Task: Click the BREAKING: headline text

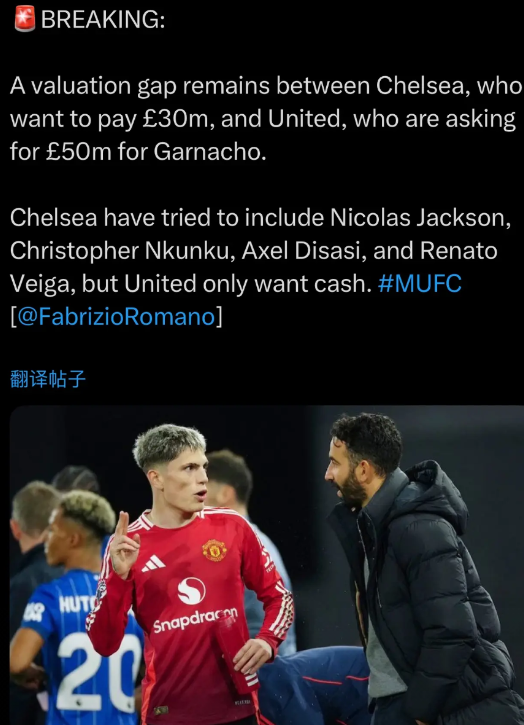Action: (103, 19)
